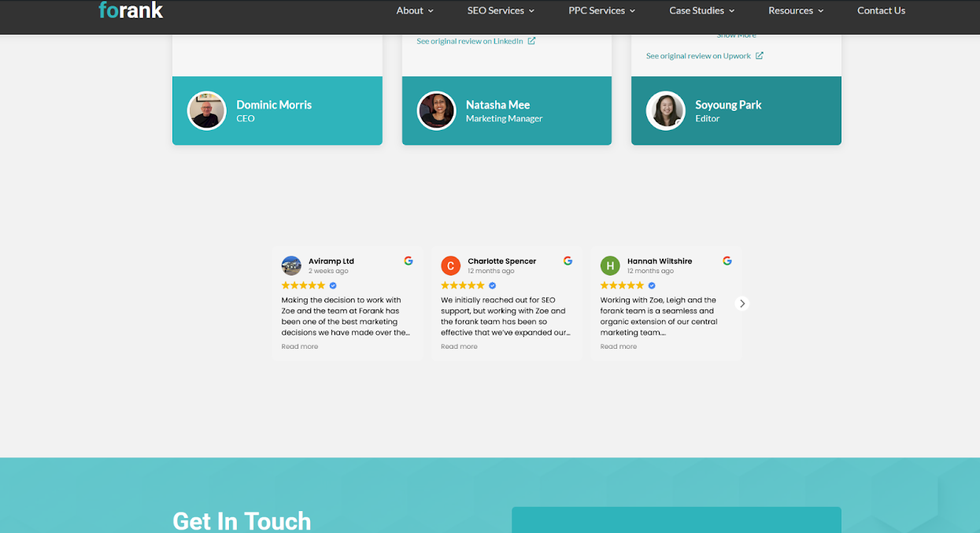Click Soyoung Park's profile thumbnail
Image resolution: width=980 pixels, height=533 pixels.
(665, 110)
